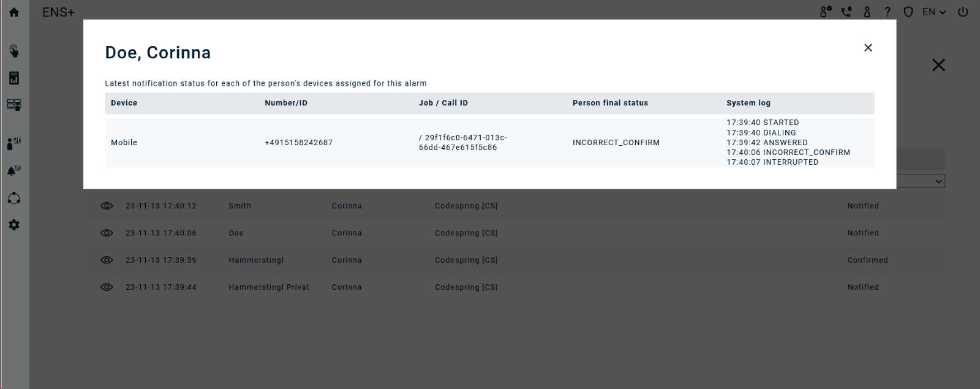
Task: Click Codespring [CS] in Doe row
Action: (x=466, y=233)
